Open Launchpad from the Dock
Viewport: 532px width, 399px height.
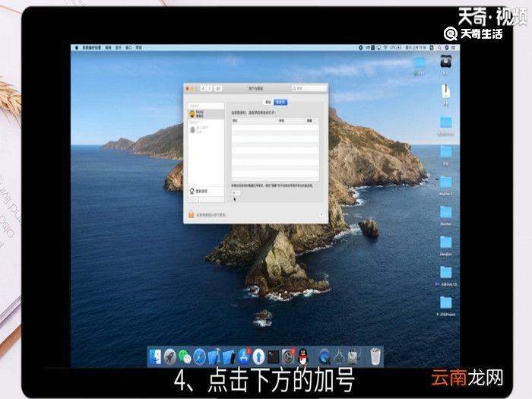click(169, 356)
